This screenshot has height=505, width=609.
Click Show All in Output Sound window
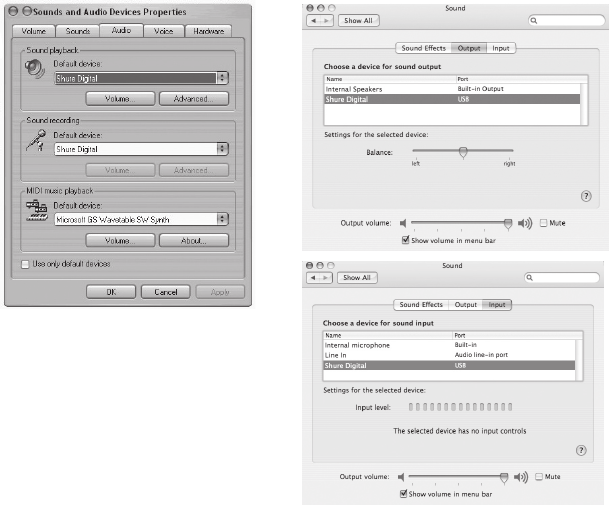tap(358, 21)
